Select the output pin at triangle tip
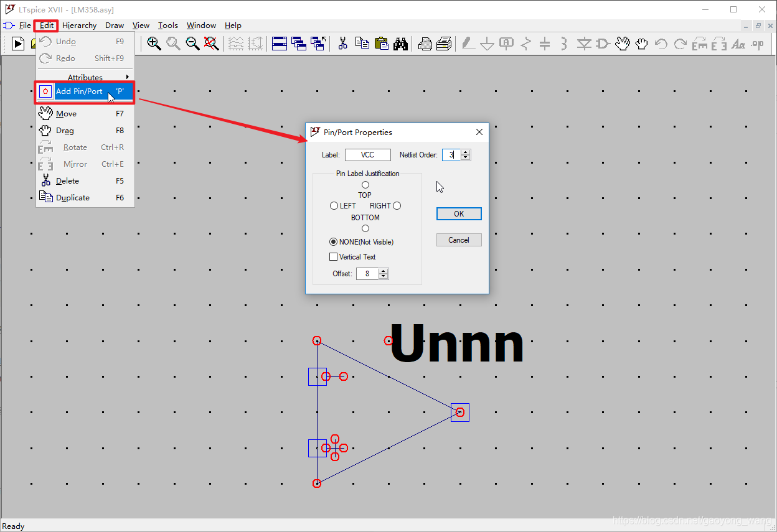The height and width of the screenshot is (532, 777). tap(460, 412)
